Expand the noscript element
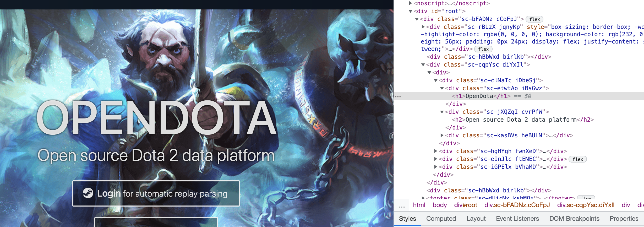644x227 pixels. click(x=411, y=3)
